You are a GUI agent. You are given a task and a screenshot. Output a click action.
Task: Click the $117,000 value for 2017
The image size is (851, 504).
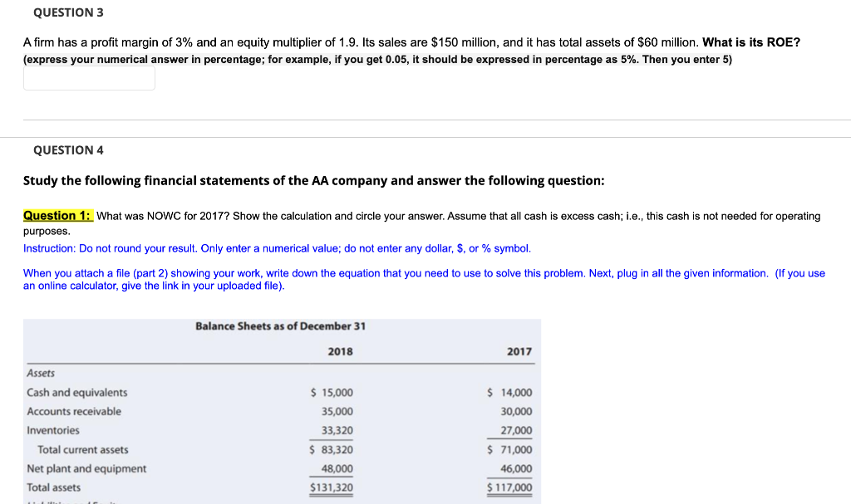[x=509, y=487]
